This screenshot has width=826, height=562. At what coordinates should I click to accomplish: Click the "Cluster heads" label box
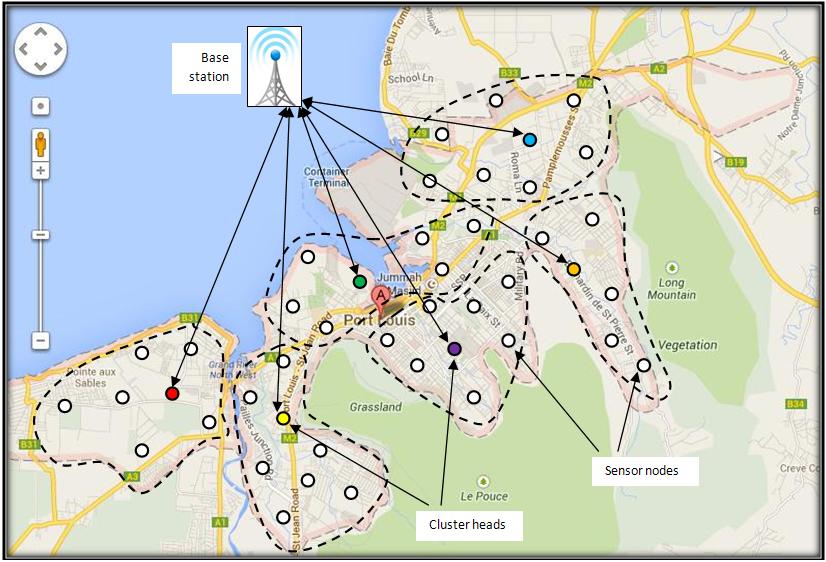point(468,523)
